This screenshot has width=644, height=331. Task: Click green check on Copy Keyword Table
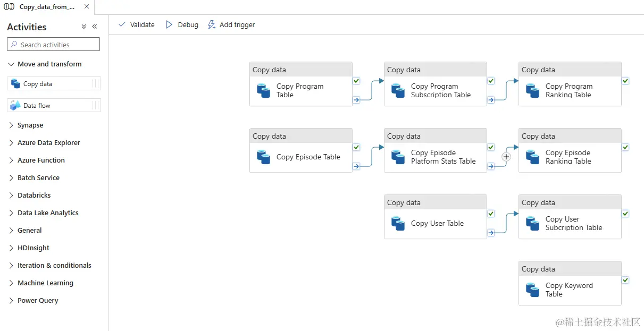pyautogui.click(x=625, y=280)
